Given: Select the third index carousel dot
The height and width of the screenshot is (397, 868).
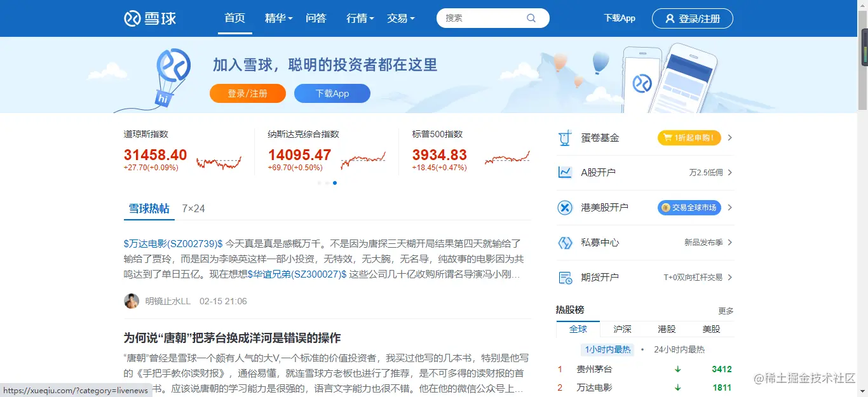Looking at the screenshot, I should pyautogui.click(x=335, y=183).
